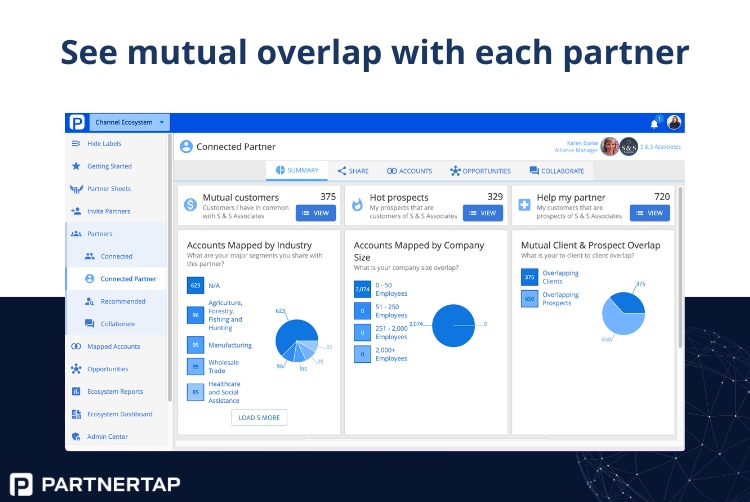Viewport: 750px width, 502px height.
Task: Switch to the Collaborate tab
Action: pyautogui.click(x=557, y=171)
